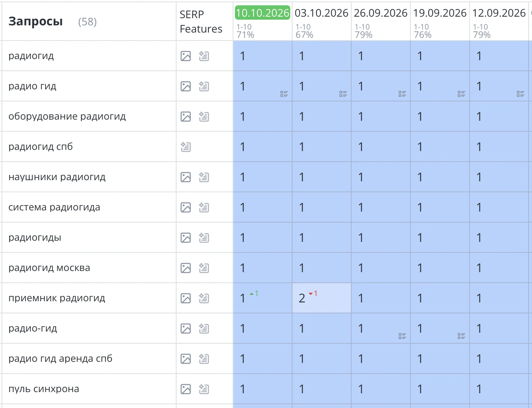
Task: Click the snippet icon for радио-гид row
Action: click(204, 329)
